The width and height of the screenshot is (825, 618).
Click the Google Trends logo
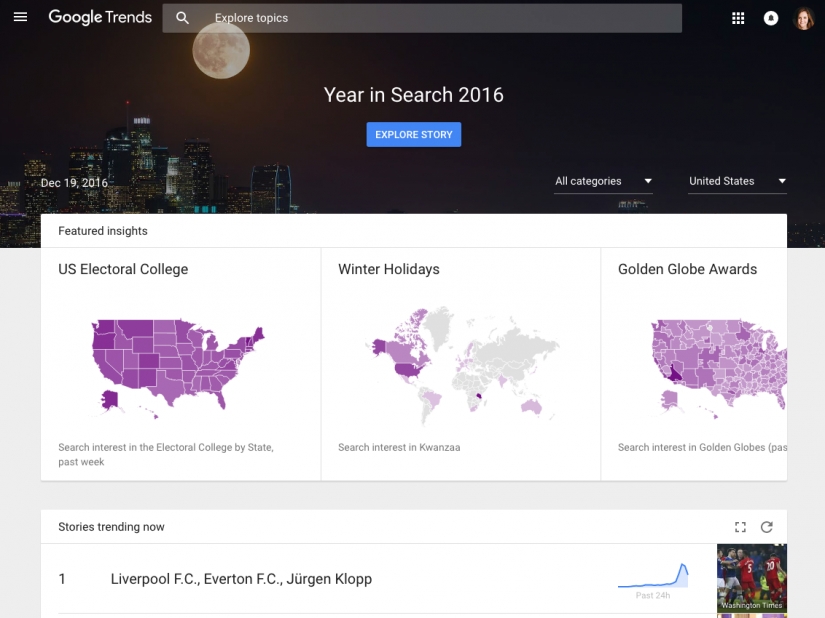click(x=99, y=17)
